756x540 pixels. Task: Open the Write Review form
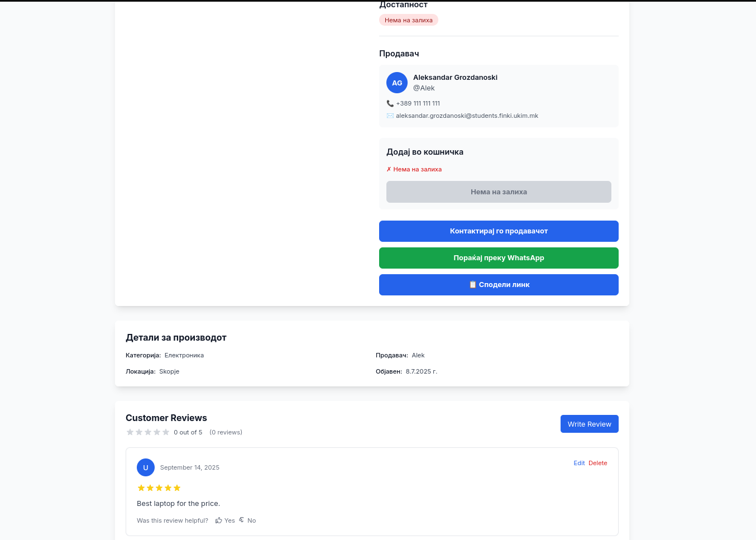pos(589,424)
